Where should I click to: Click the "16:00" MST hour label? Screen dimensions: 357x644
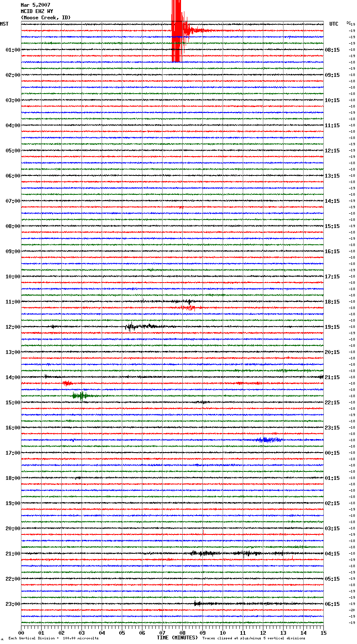13,428
